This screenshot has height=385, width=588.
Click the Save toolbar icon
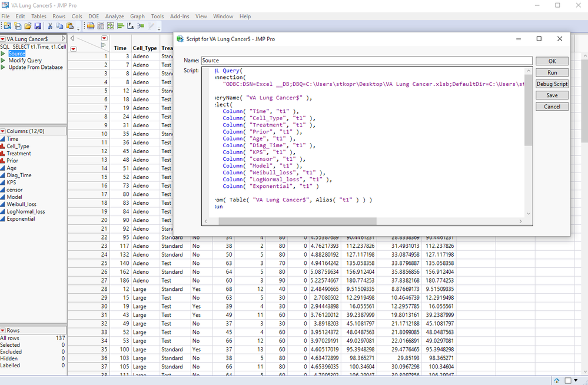[39, 26]
